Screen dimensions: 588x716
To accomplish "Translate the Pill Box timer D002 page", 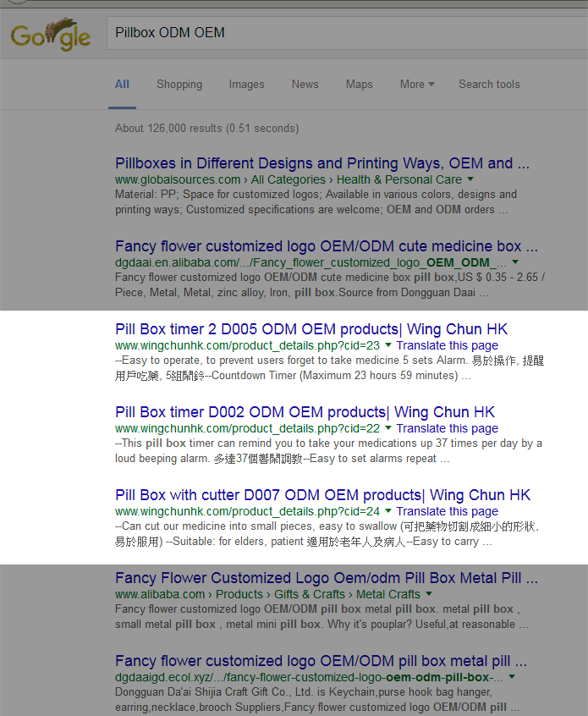I will (x=447, y=428).
